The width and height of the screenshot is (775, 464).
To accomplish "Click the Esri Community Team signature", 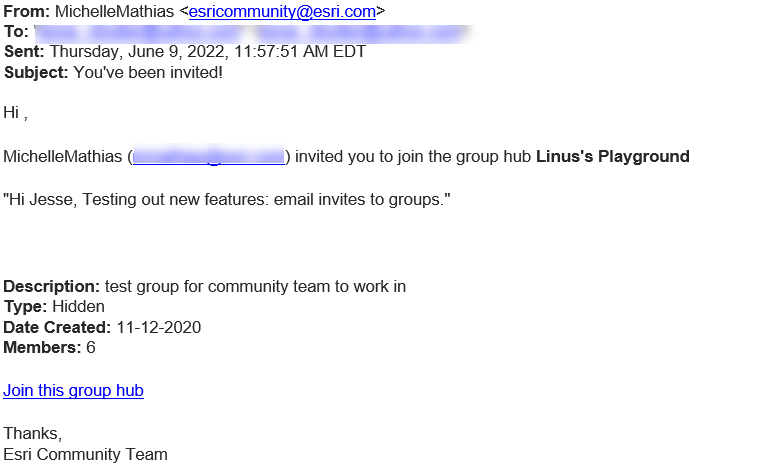I will (x=85, y=454).
